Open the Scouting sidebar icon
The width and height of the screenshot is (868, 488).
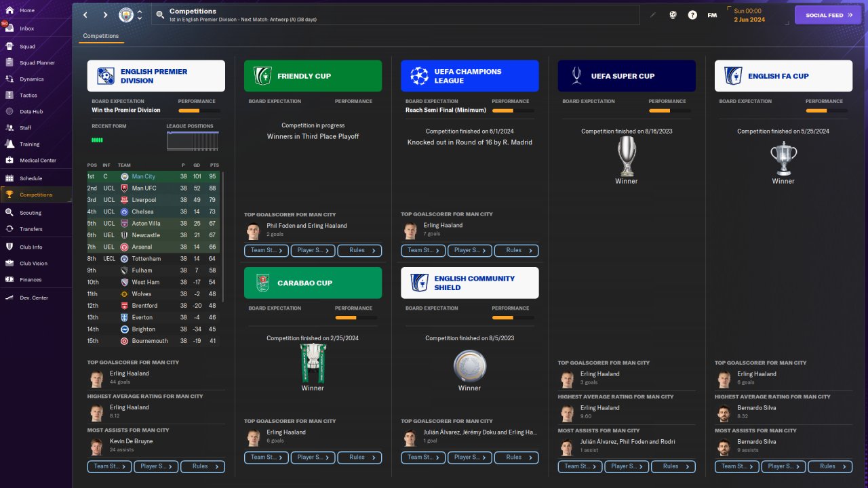click(x=9, y=212)
